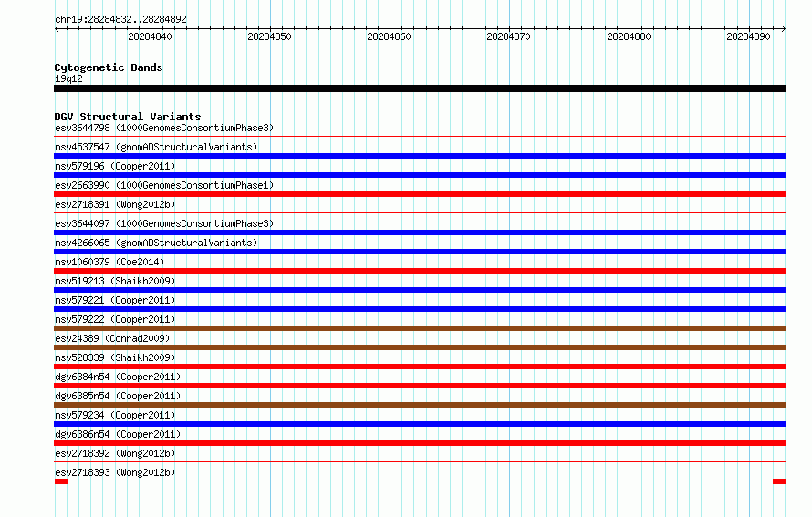Open the first Cooper2011 entry, nsv579196
The image size is (812, 517).
(115, 166)
